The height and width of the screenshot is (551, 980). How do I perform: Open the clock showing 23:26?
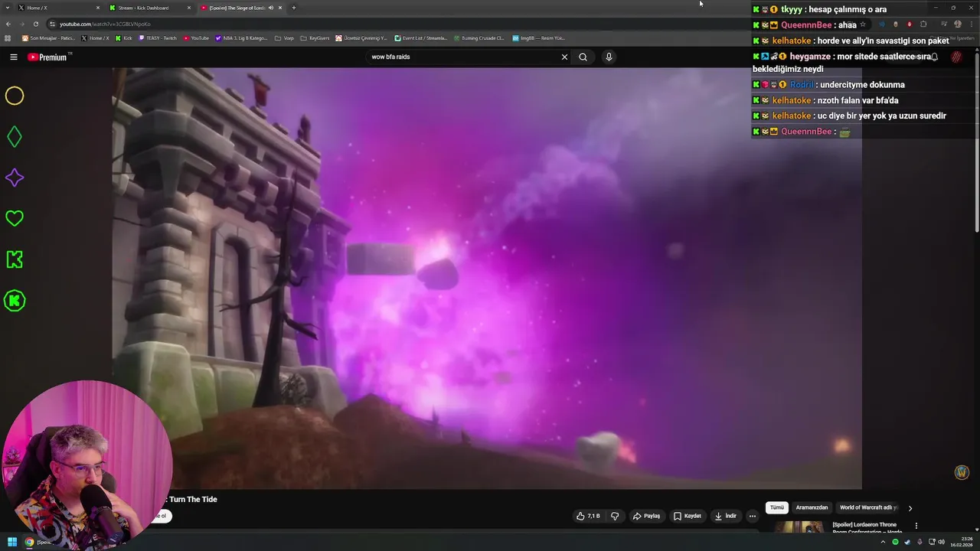point(962,542)
